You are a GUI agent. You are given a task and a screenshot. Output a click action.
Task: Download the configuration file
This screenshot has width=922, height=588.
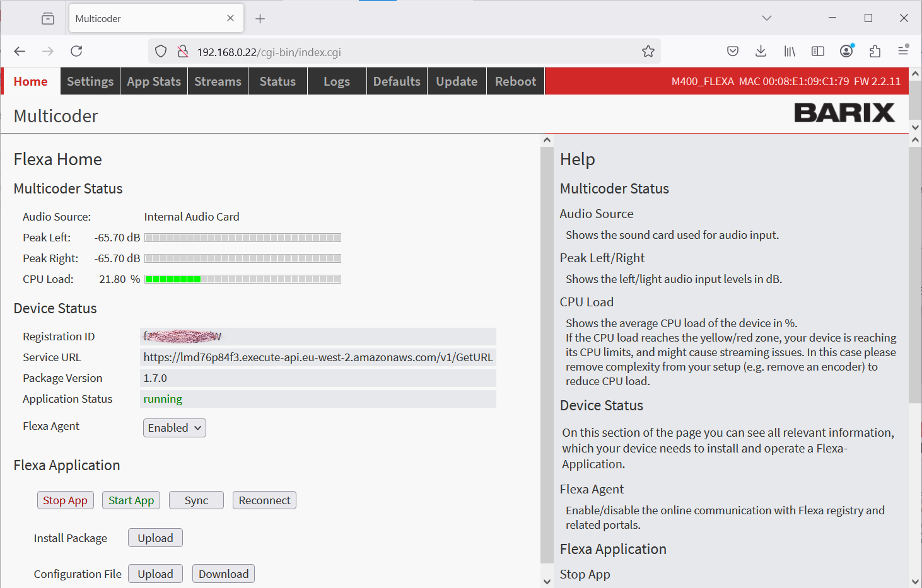tap(223, 574)
